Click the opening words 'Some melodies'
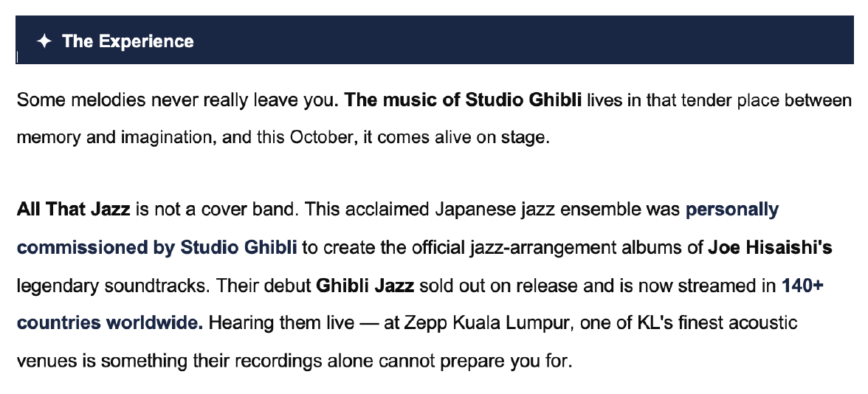 pyautogui.click(x=67, y=100)
